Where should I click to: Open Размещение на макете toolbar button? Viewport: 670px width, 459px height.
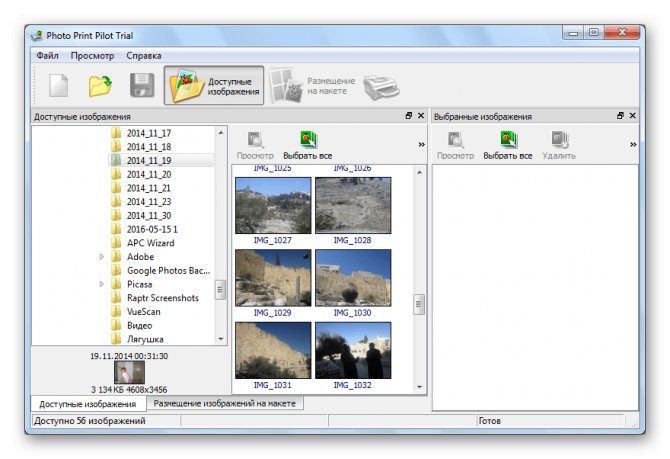(x=312, y=86)
